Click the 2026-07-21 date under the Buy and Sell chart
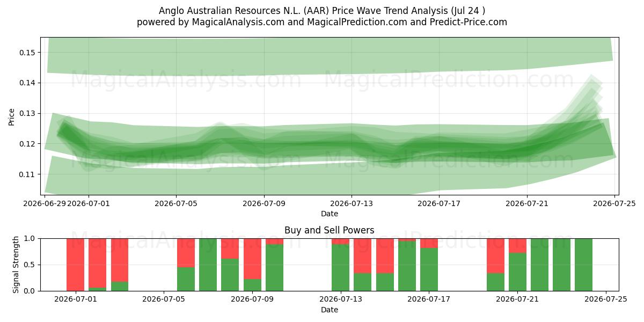 click(518, 299)
